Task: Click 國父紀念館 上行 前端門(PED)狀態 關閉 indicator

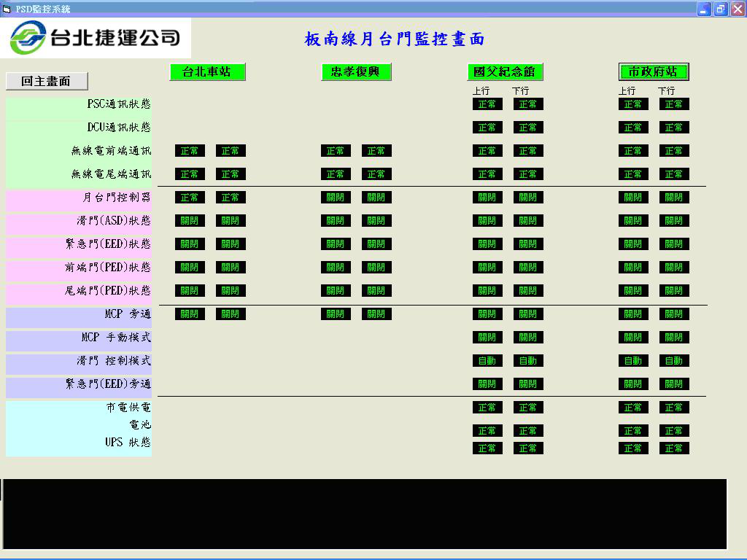Action: tap(487, 267)
